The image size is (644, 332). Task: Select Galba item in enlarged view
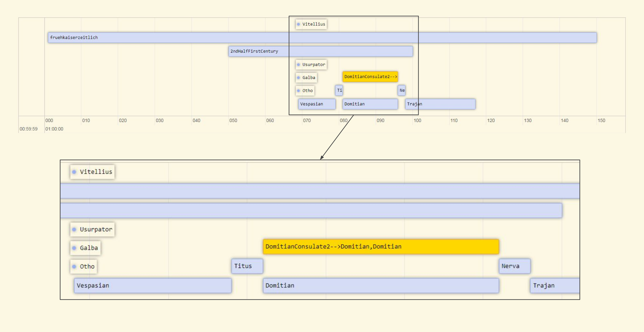click(x=86, y=248)
